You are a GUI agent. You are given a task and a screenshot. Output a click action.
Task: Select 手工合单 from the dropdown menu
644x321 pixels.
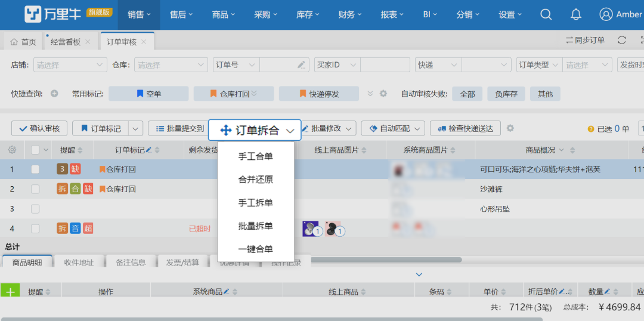255,156
